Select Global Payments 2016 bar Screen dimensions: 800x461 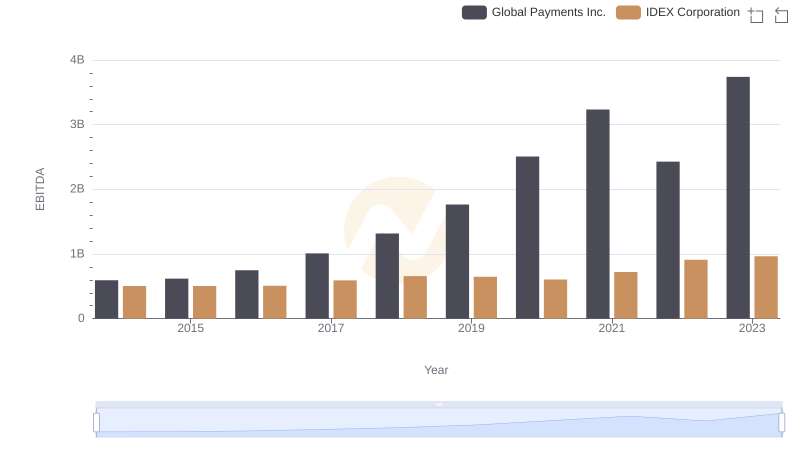pyautogui.click(x=247, y=294)
